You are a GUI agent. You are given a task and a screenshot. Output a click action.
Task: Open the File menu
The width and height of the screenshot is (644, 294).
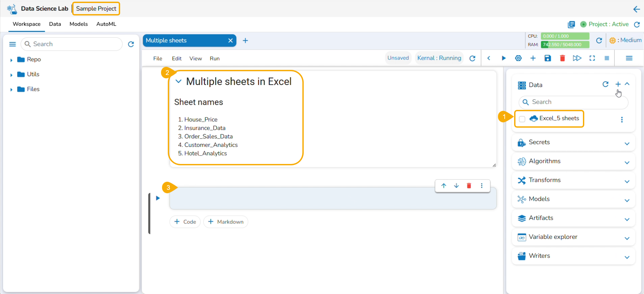click(x=157, y=58)
